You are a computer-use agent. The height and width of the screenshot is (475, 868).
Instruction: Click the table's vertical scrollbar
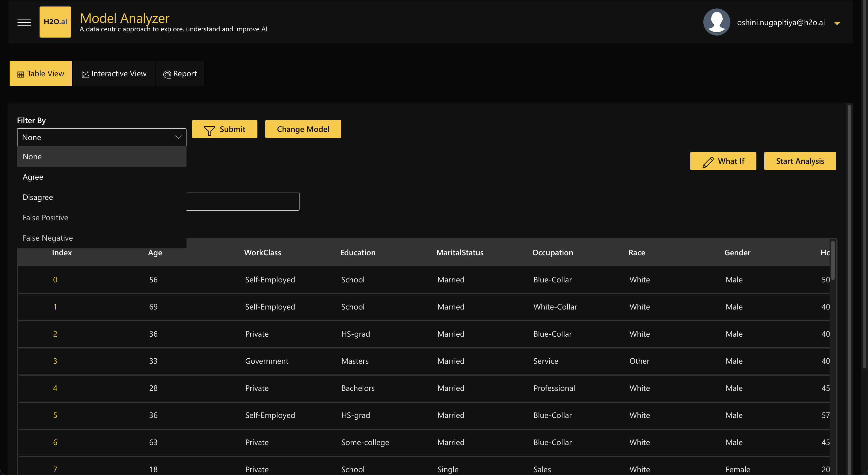[833, 260]
